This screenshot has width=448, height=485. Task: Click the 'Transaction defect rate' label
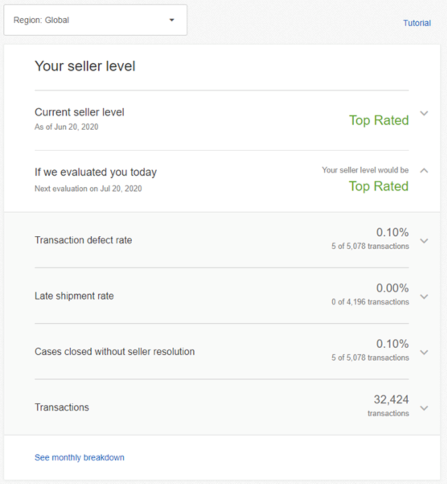(x=83, y=240)
